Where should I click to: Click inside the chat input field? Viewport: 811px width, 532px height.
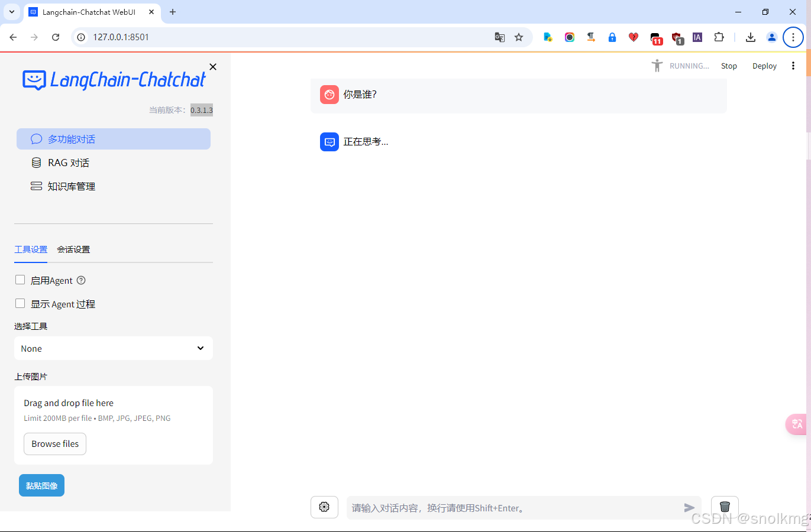point(515,507)
